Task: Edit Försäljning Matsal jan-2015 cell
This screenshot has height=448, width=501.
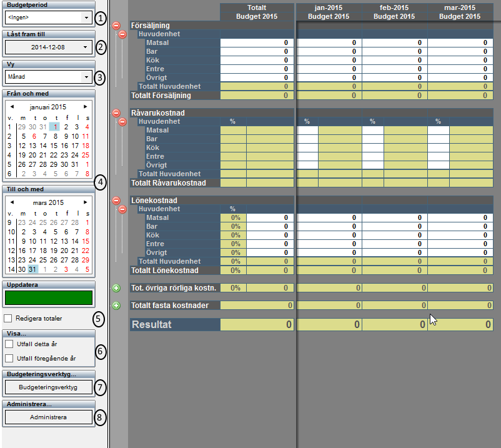Action: tap(329, 43)
